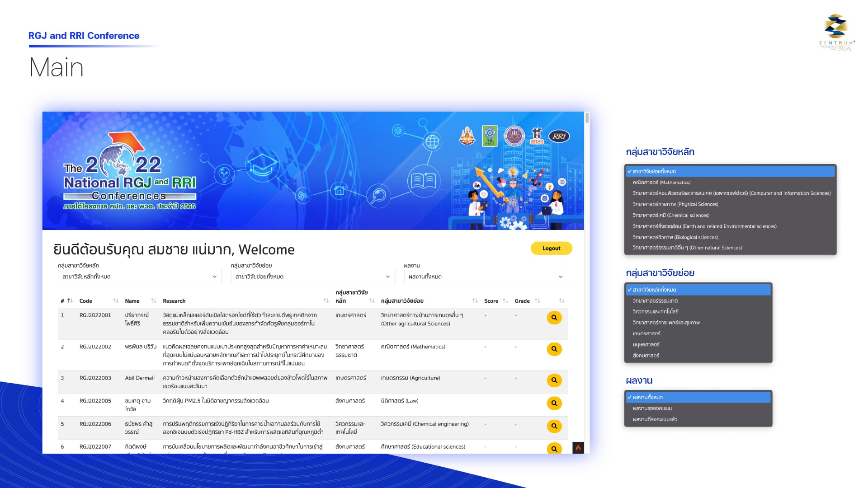Screen dimensions: 868x488
Task: Click the search icon for Abil Dermail row
Action: (554, 380)
